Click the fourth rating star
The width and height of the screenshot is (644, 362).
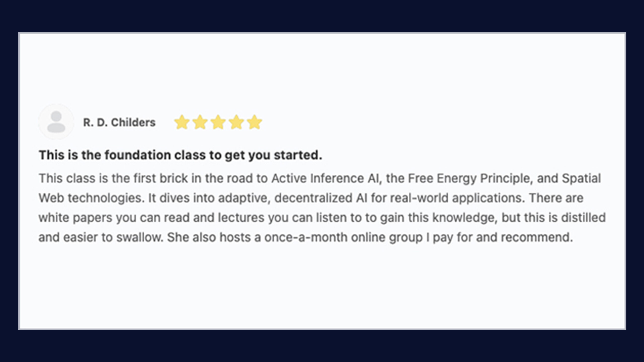click(x=236, y=122)
